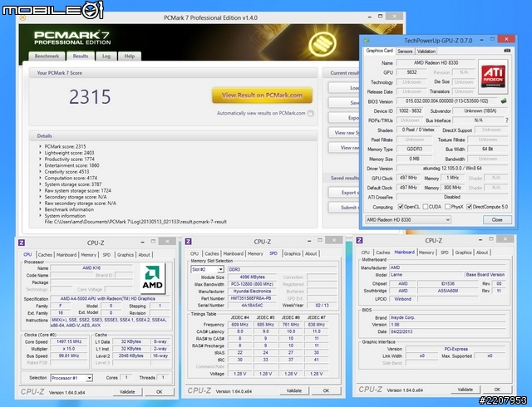Open the AMD Radeon HD 8330 dropdown
The image size is (532, 407).
click(408, 220)
